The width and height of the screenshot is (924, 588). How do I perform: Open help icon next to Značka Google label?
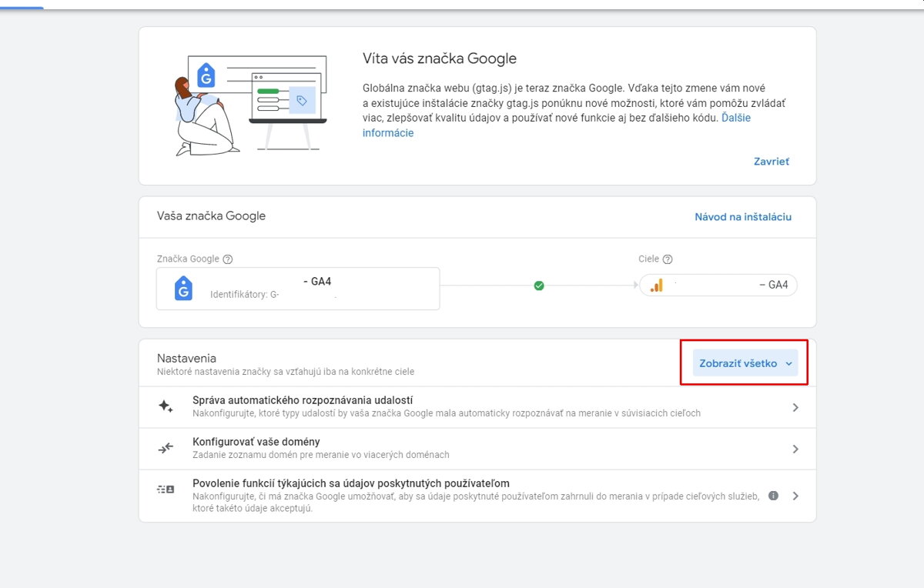click(x=228, y=259)
